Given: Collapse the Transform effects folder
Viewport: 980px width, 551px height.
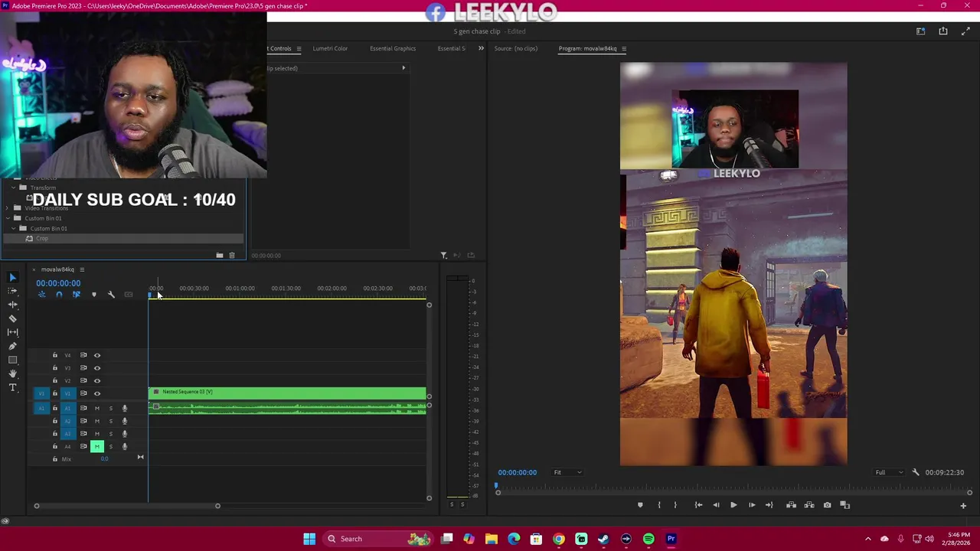Looking at the screenshot, I should point(13,187).
